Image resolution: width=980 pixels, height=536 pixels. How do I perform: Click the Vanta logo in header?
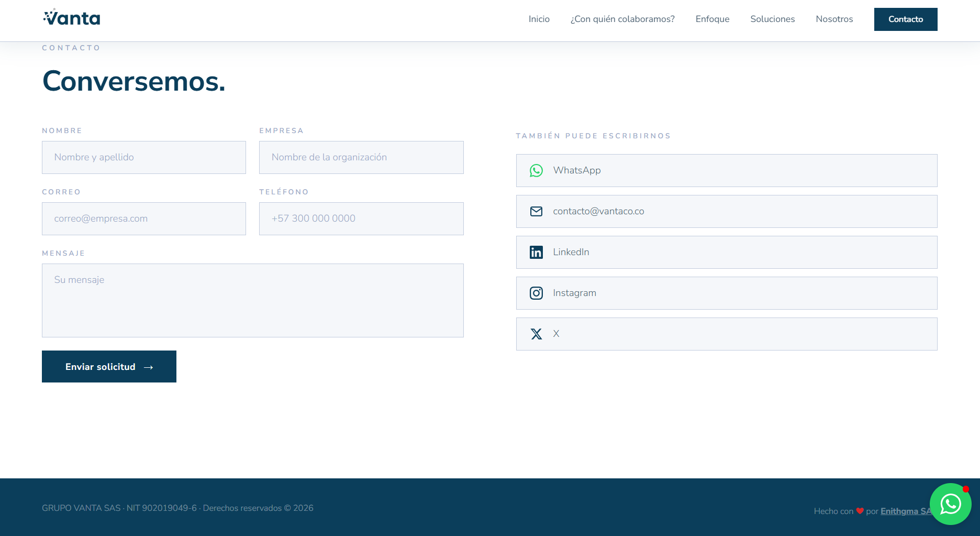[72, 18]
